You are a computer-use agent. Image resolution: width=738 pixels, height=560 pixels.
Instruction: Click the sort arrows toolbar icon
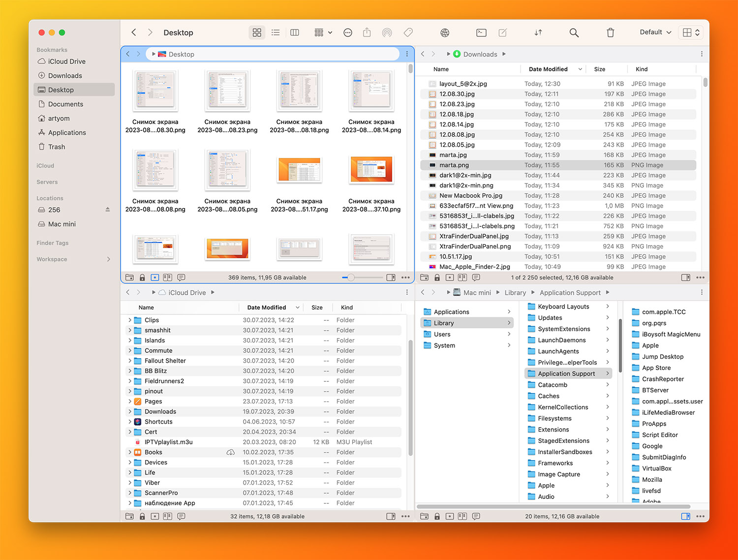[538, 32]
